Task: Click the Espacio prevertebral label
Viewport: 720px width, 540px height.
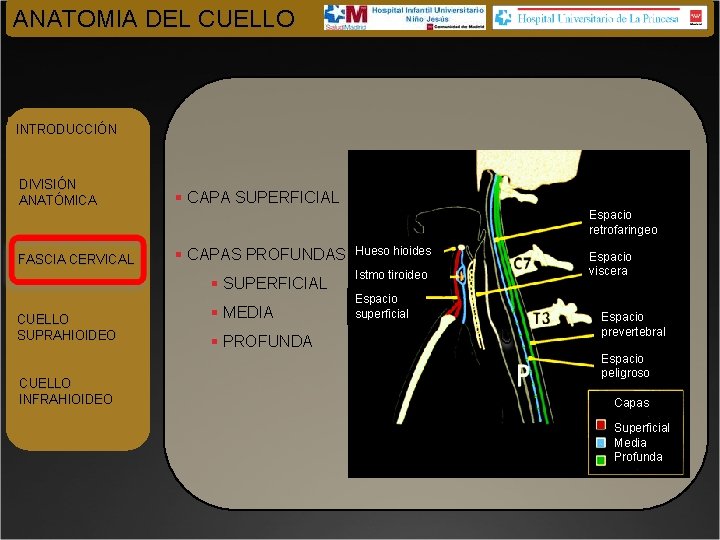Action: tap(633, 324)
